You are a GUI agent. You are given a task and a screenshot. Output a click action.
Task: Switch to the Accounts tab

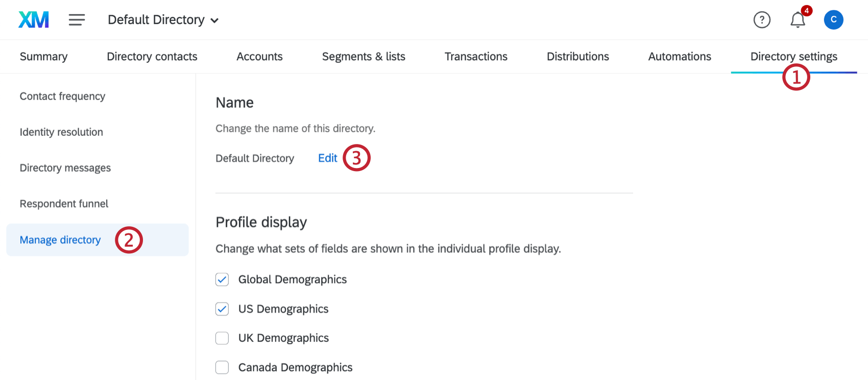point(259,56)
